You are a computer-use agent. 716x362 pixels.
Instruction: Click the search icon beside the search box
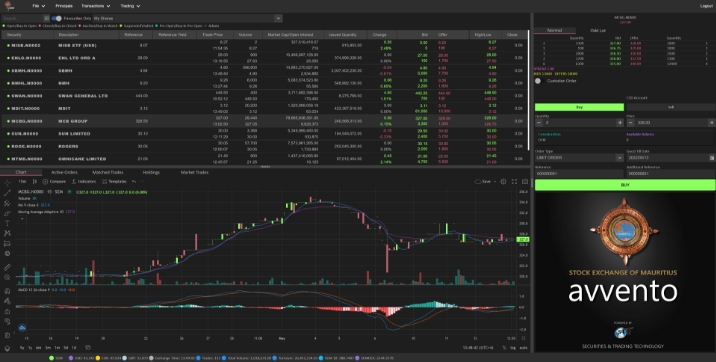click(46, 18)
